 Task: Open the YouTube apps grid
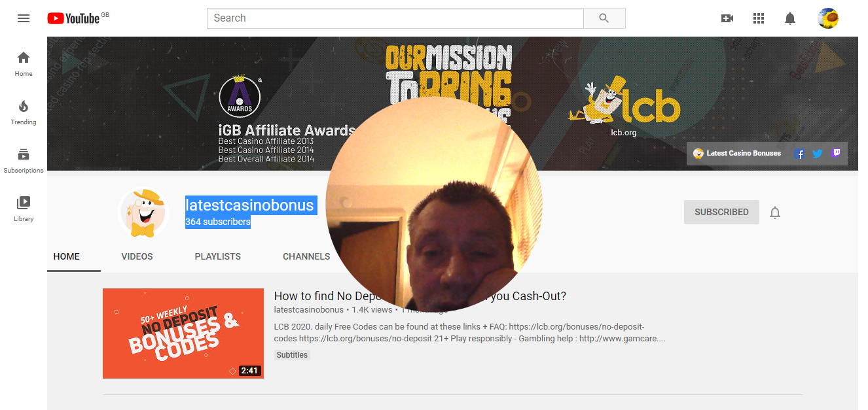tap(759, 18)
